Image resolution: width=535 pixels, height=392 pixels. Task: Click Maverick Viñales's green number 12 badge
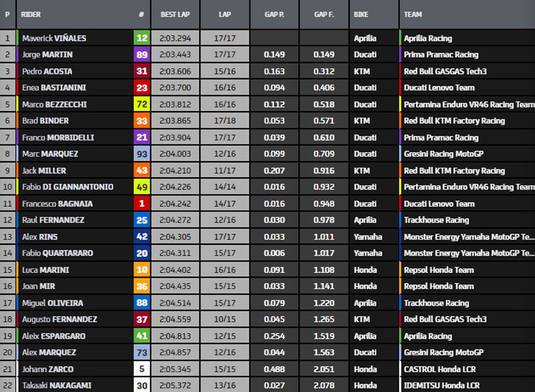pyautogui.click(x=142, y=38)
